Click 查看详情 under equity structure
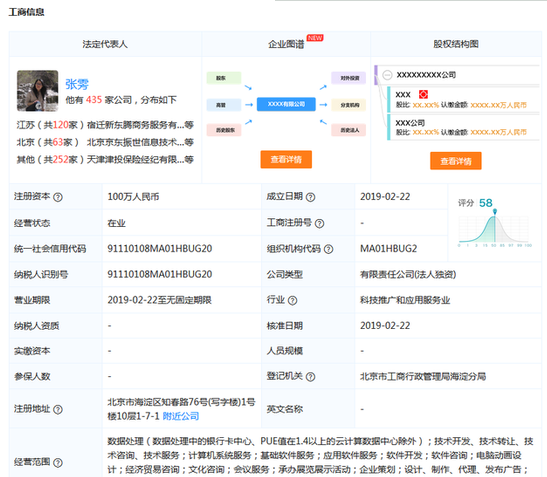Viewport: 547px width, 477px height. point(456,161)
